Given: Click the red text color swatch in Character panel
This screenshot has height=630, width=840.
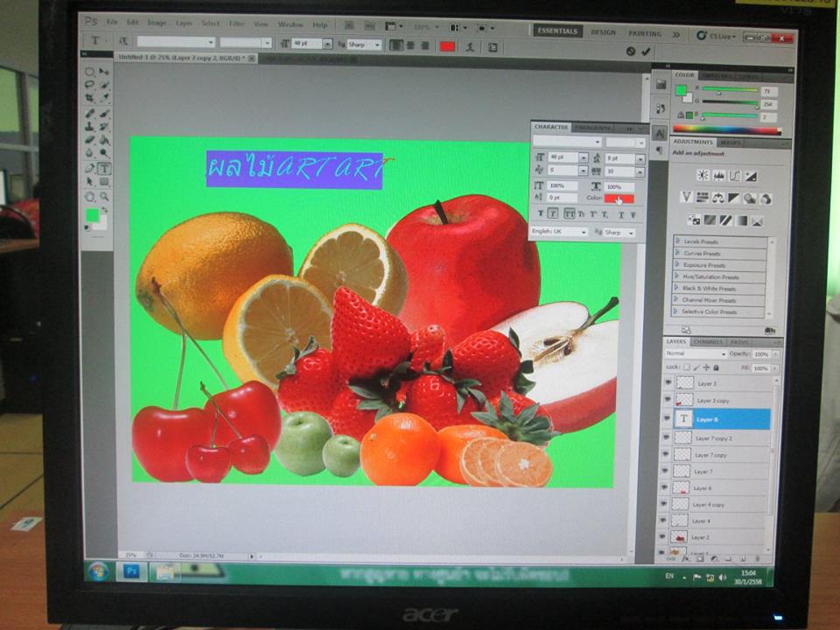Looking at the screenshot, I should tap(619, 199).
